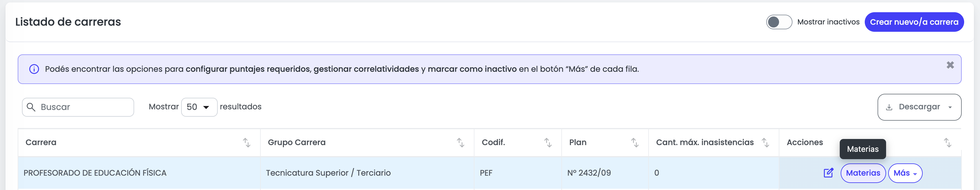980x190 pixels.
Task: Click into the Buscar search field
Action: coord(78,107)
